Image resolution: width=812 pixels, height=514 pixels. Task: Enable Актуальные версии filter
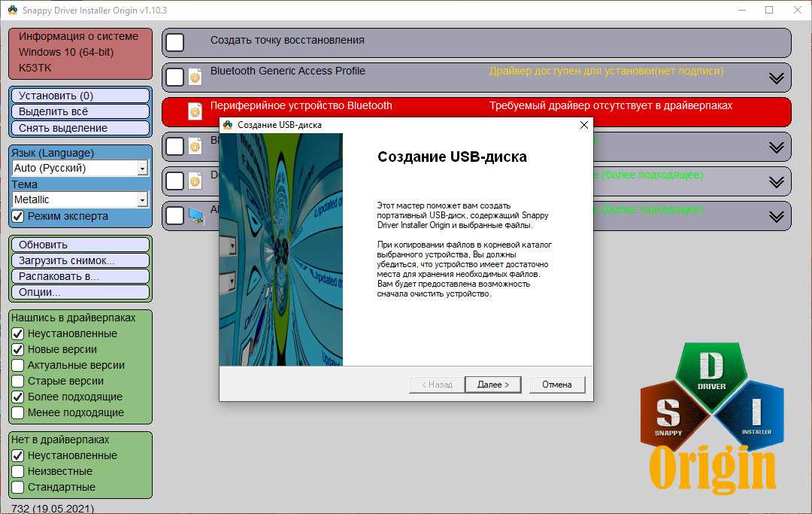coord(17,365)
